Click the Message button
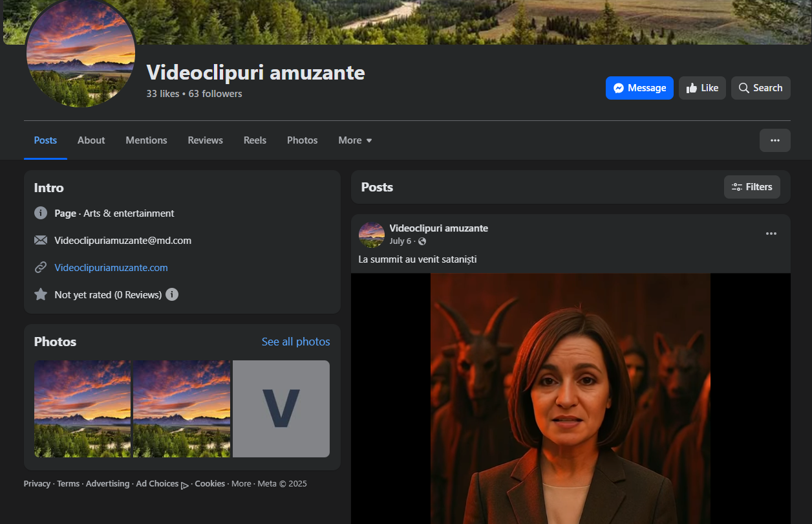Viewport: 812px width, 524px height. coord(639,88)
